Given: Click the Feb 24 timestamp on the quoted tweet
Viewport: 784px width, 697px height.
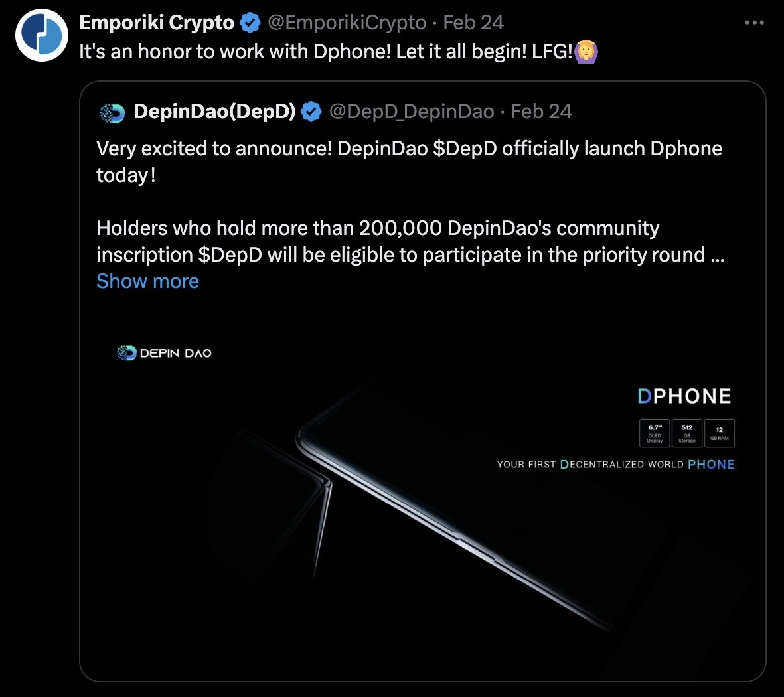Looking at the screenshot, I should (x=541, y=112).
